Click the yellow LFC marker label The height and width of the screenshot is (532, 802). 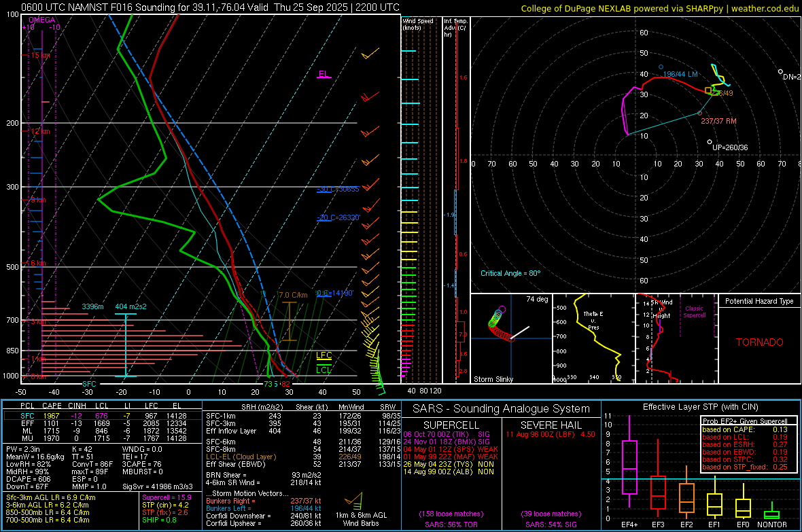point(324,355)
